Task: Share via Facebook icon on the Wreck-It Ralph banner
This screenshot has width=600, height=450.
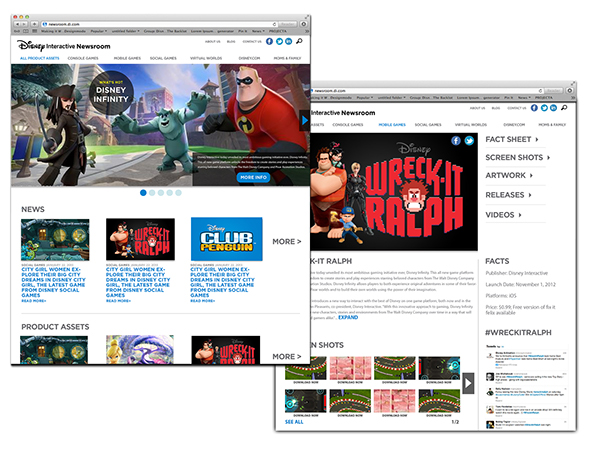Action: point(456,140)
